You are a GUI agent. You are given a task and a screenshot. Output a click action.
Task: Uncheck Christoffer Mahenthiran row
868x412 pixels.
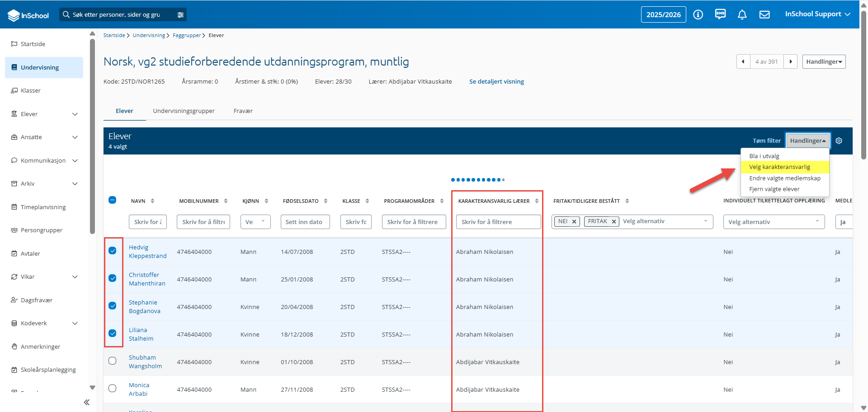pos(113,278)
